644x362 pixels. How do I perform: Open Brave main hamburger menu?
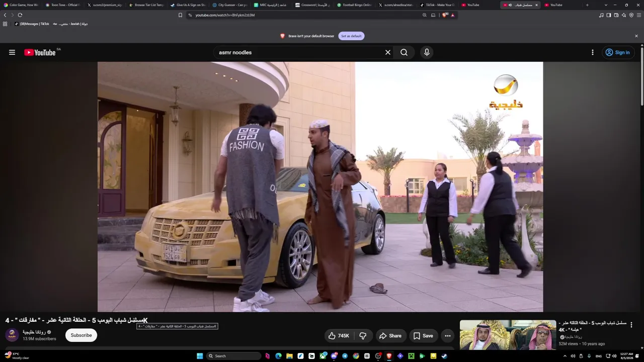(x=639, y=15)
